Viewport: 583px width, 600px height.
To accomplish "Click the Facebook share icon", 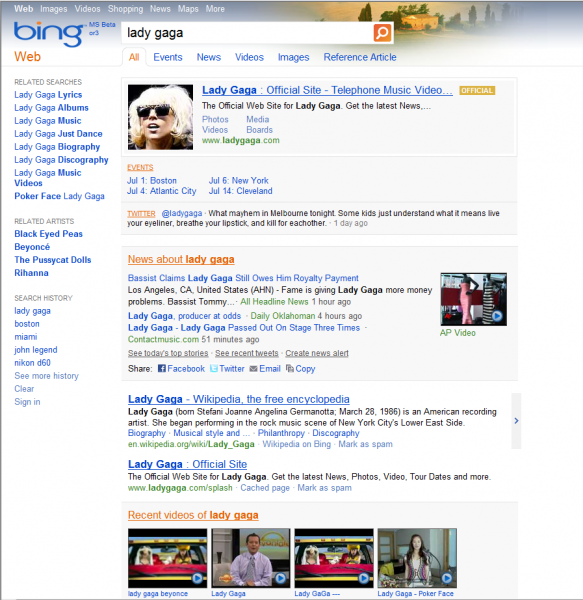I will click(162, 368).
